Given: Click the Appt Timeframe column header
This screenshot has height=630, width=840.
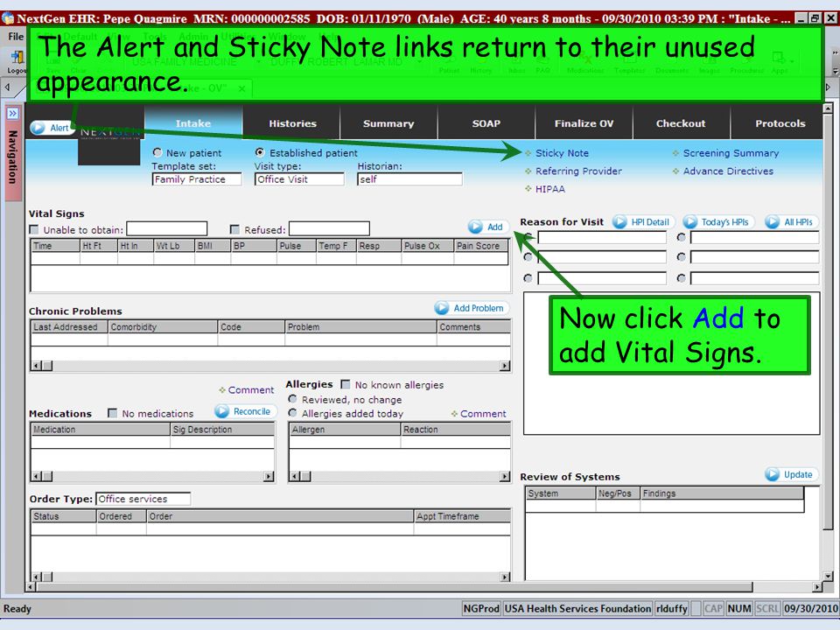Looking at the screenshot, I should coord(462,516).
